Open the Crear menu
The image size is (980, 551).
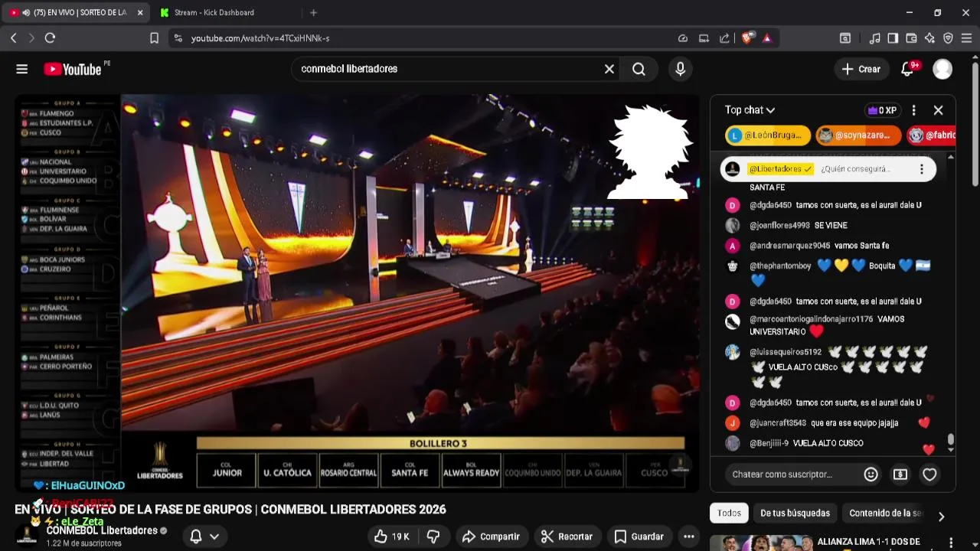point(861,69)
